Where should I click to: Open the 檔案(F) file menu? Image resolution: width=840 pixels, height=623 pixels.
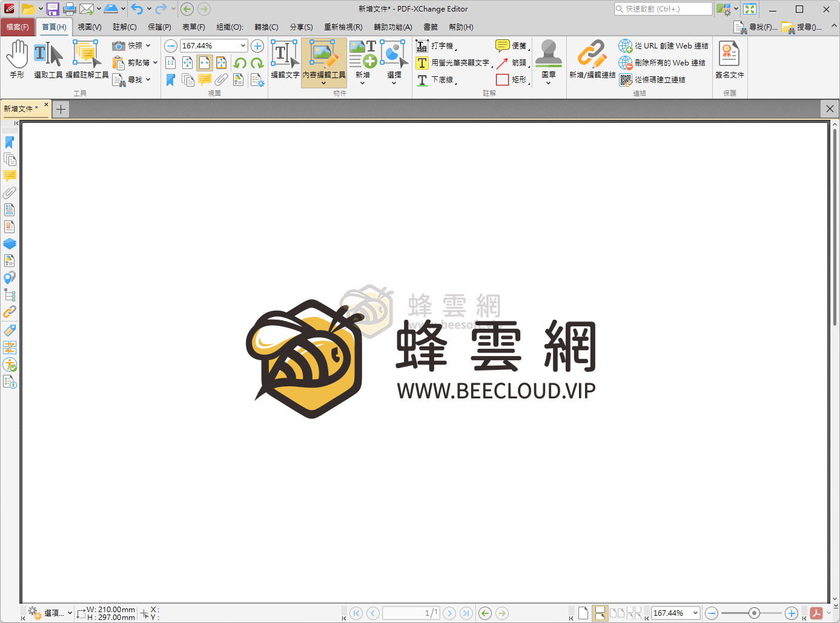click(18, 27)
